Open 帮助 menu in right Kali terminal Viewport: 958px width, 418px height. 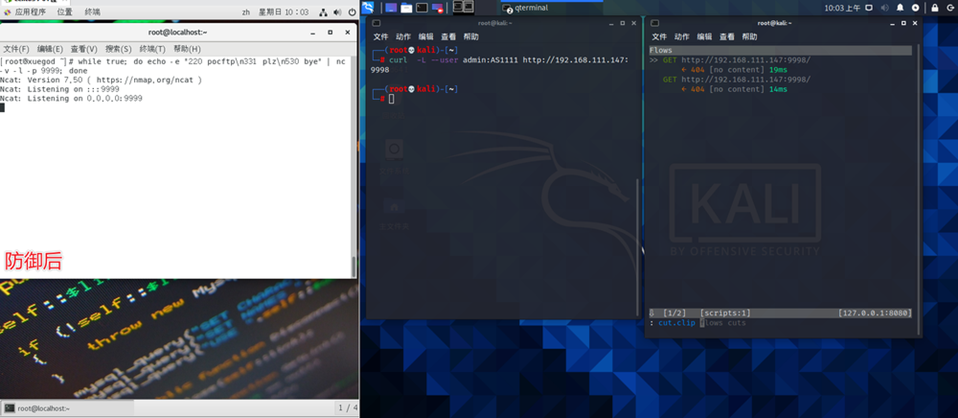[x=750, y=37]
